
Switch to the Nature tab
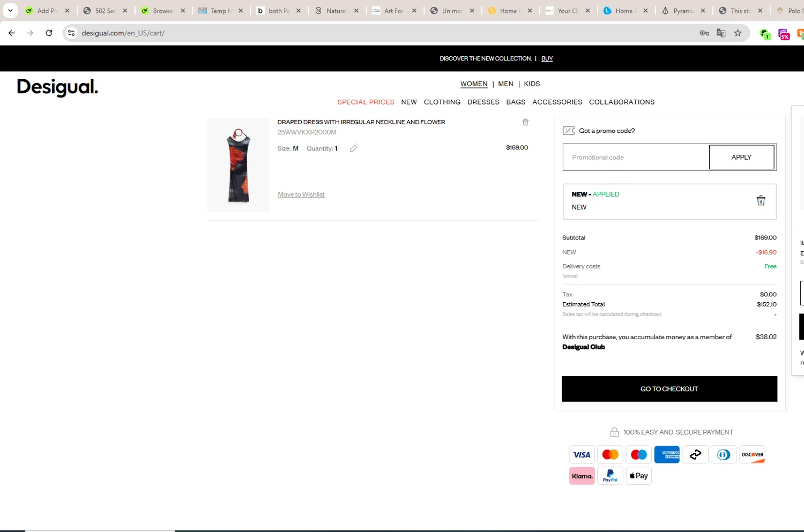pos(336,11)
